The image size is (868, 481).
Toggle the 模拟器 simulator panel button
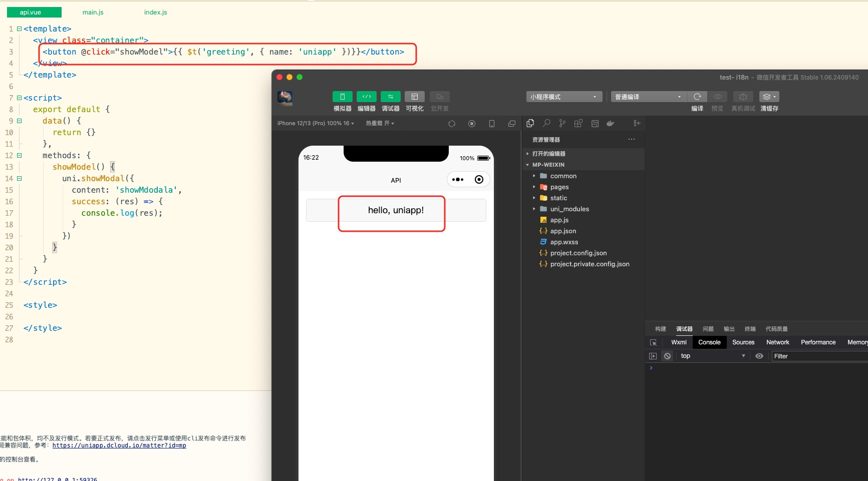click(x=343, y=97)
